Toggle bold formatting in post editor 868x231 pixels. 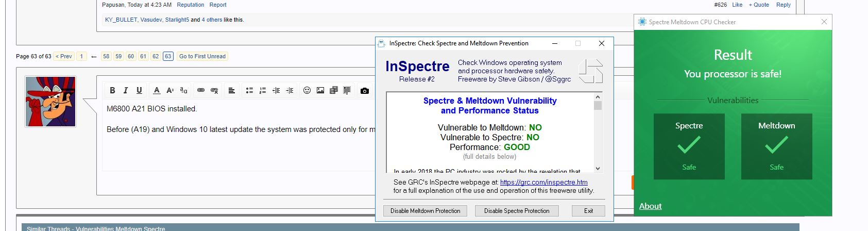112,91
